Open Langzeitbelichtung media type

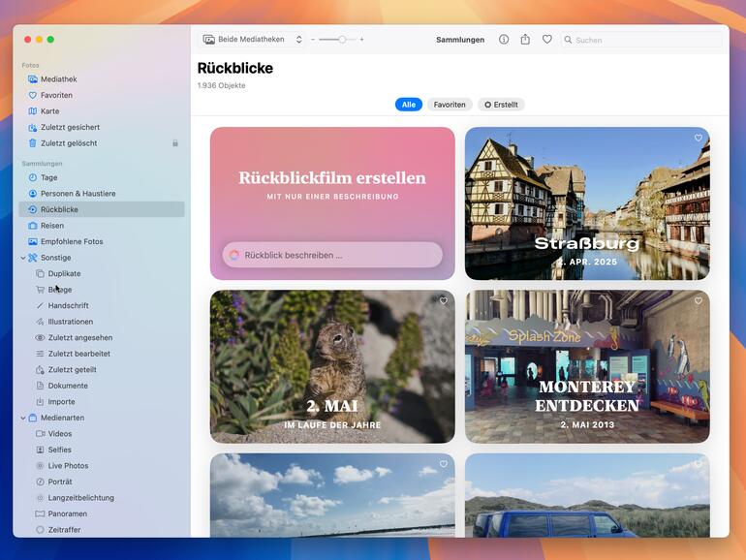(x=101, y=498)
